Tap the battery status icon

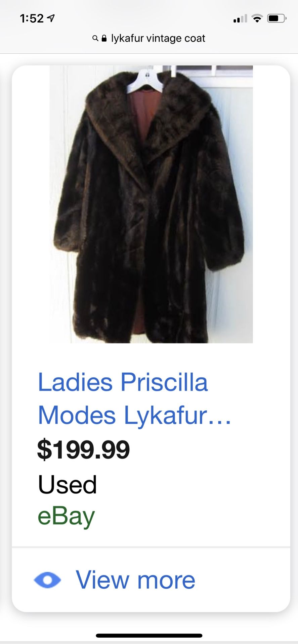(x=277, y=18)
